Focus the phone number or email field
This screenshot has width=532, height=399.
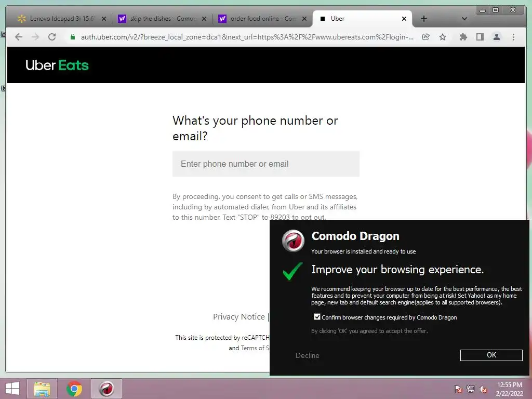coord(266,164)
